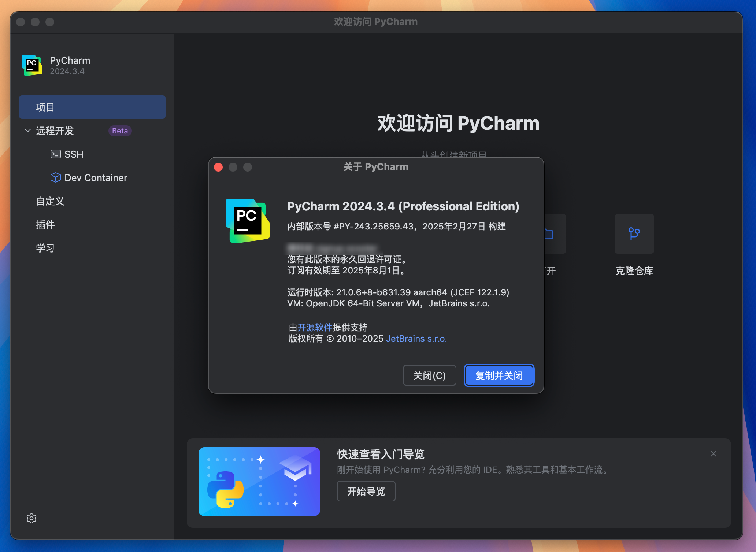The image size is (756, 552).
Task: Click the 版权所有 © 2010–2025 copyright text
Action: pos(336,339)
